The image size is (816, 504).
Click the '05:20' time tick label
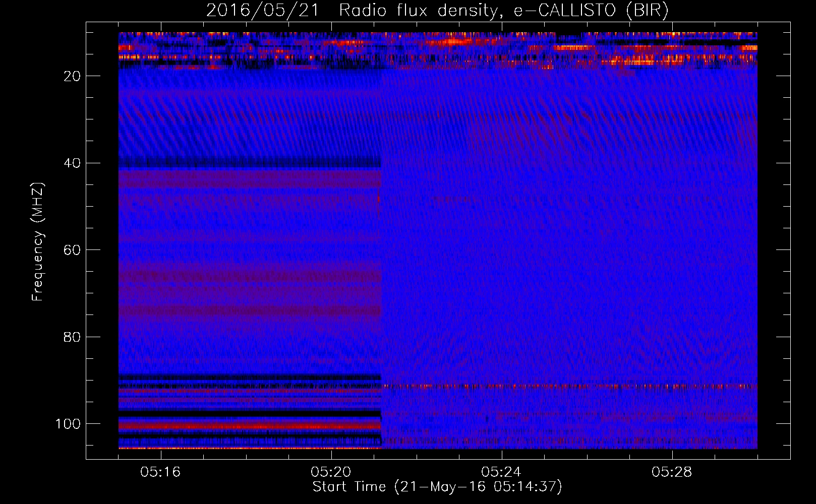[x=331, y=472]
